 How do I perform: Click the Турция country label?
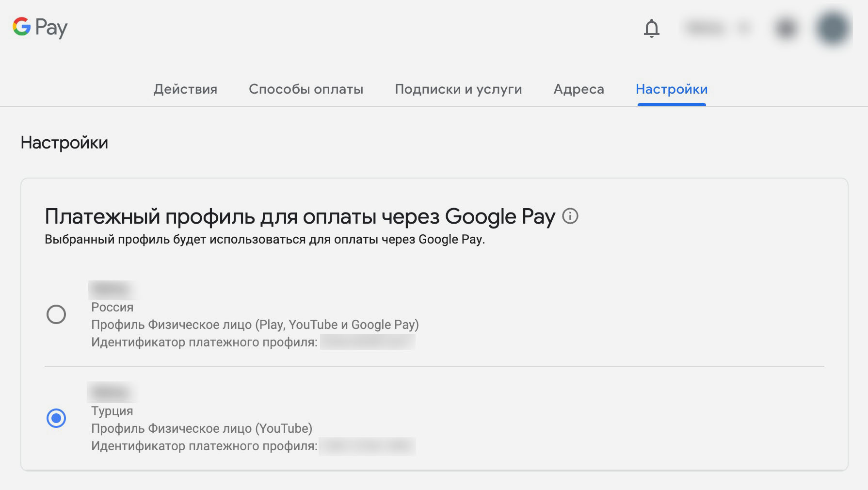(x=112, y=411)
